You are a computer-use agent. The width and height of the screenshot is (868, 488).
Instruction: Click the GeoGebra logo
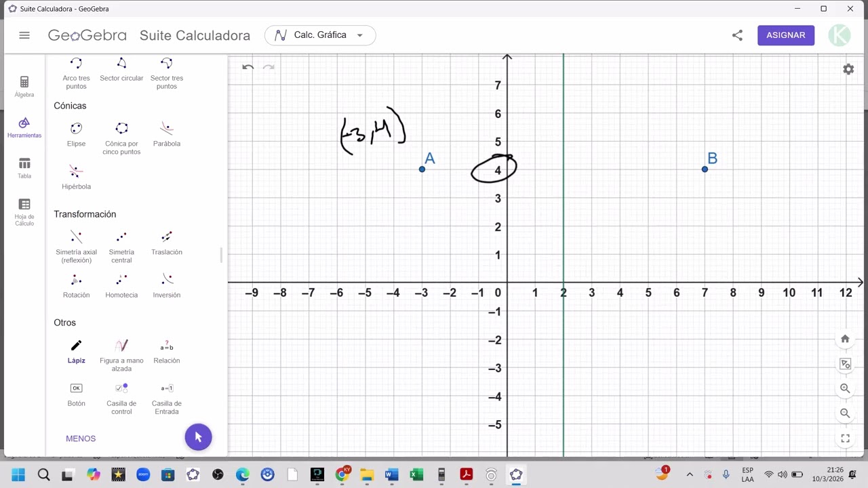click(x=87, y=35)
